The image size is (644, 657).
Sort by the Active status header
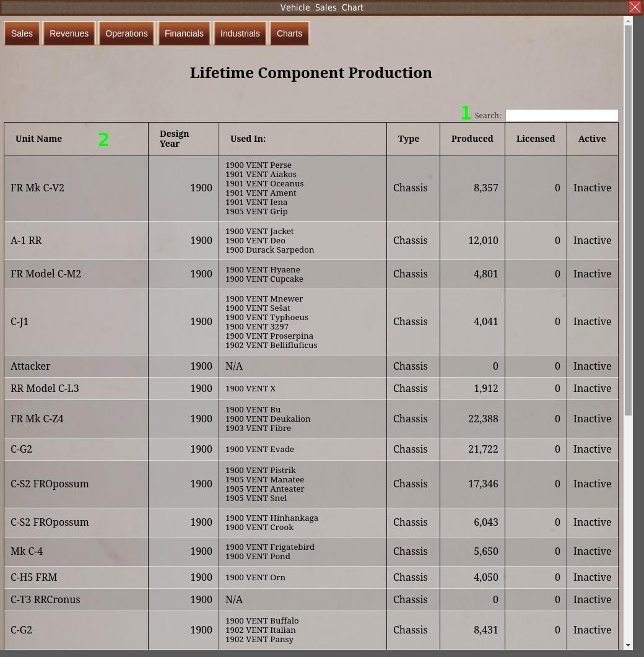point(591,139)
